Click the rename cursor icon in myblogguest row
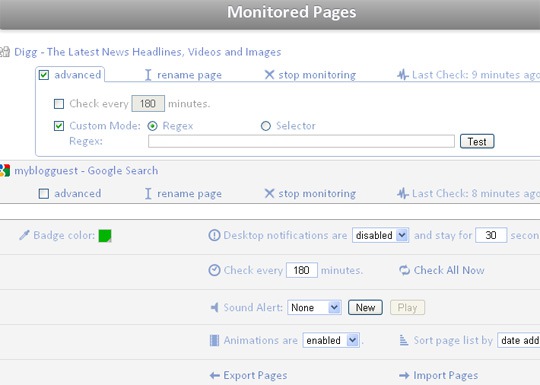 point(148,194)
